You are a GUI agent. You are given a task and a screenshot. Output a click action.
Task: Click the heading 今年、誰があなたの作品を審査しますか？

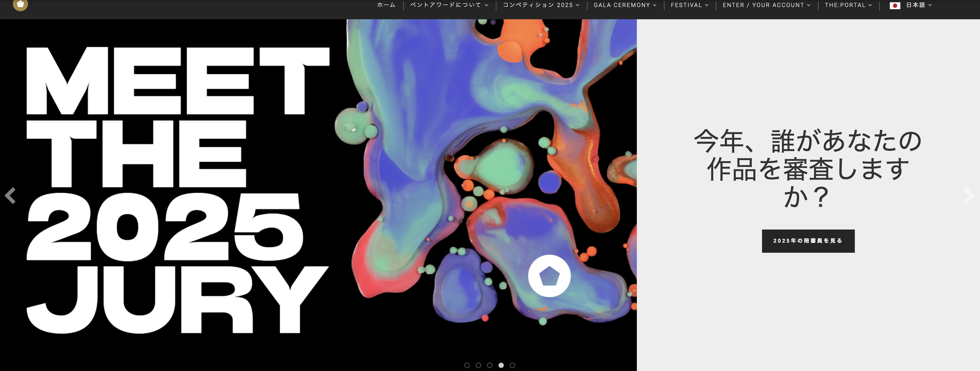(x=808, y=169)
